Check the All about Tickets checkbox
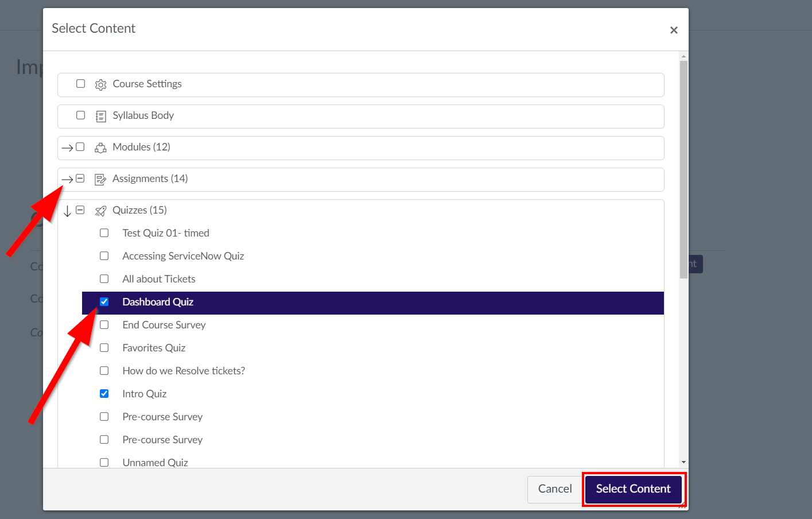Viewport: 812px width, 519px height. (x=104, y=279)
